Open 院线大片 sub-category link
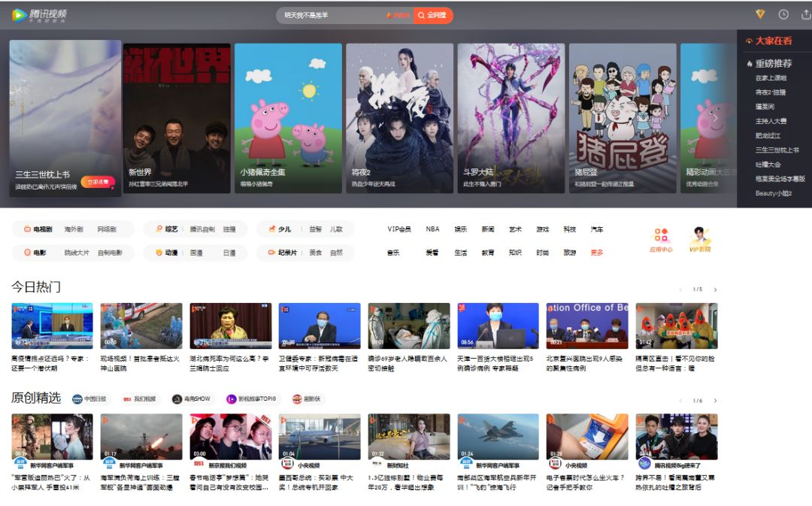 (x=77, y=253)
